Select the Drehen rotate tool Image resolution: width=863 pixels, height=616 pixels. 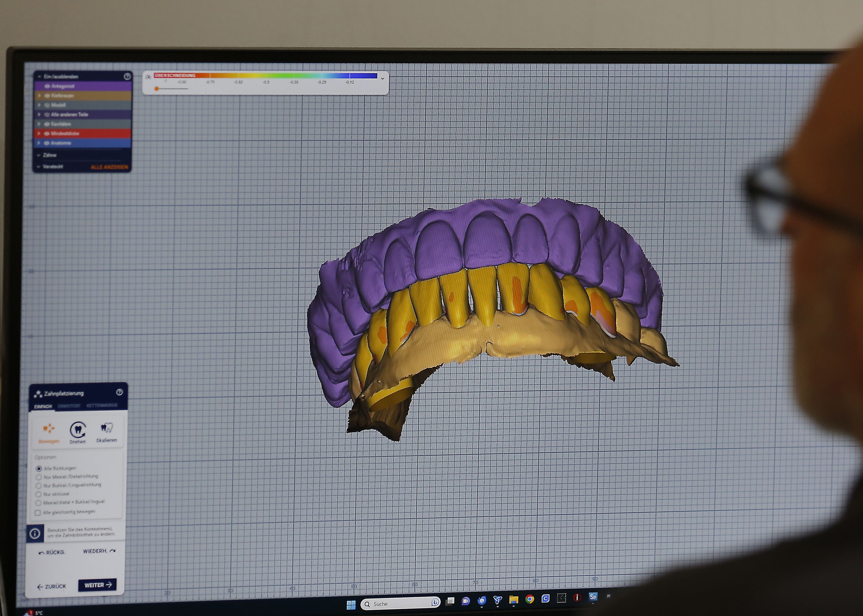tap(77, 433)
